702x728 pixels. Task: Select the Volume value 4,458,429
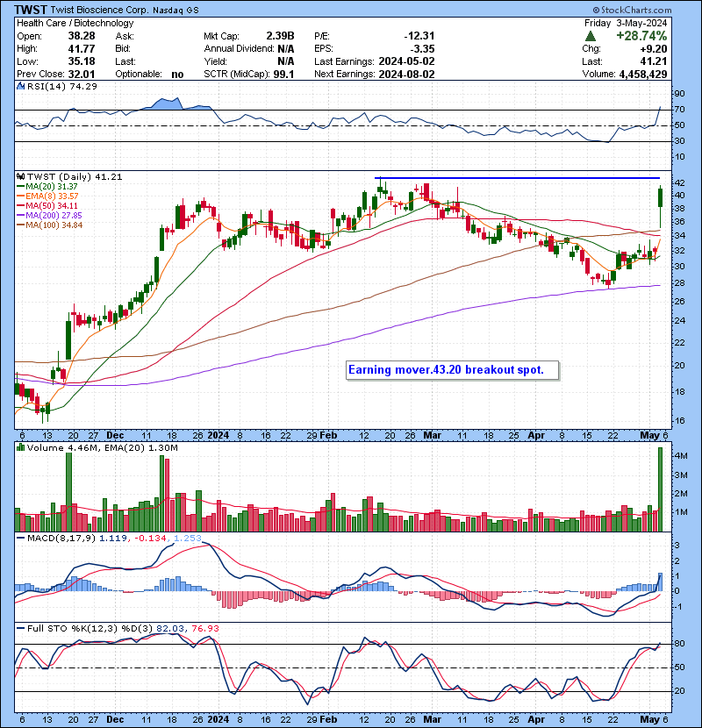[x=643, y=75]
